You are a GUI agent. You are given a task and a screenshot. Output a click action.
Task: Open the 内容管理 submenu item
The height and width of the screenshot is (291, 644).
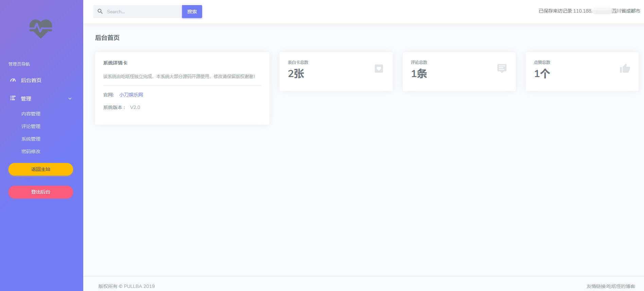coord(31,114)
